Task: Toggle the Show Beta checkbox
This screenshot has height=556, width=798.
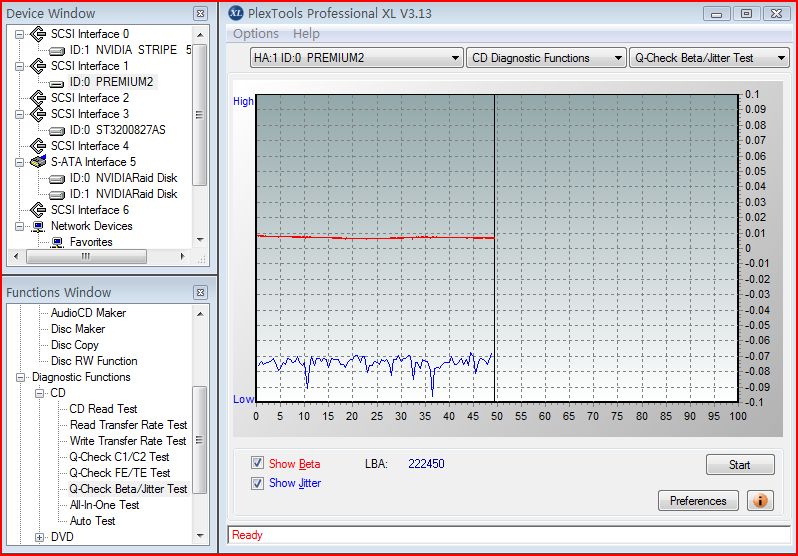Action: point(258,463)
